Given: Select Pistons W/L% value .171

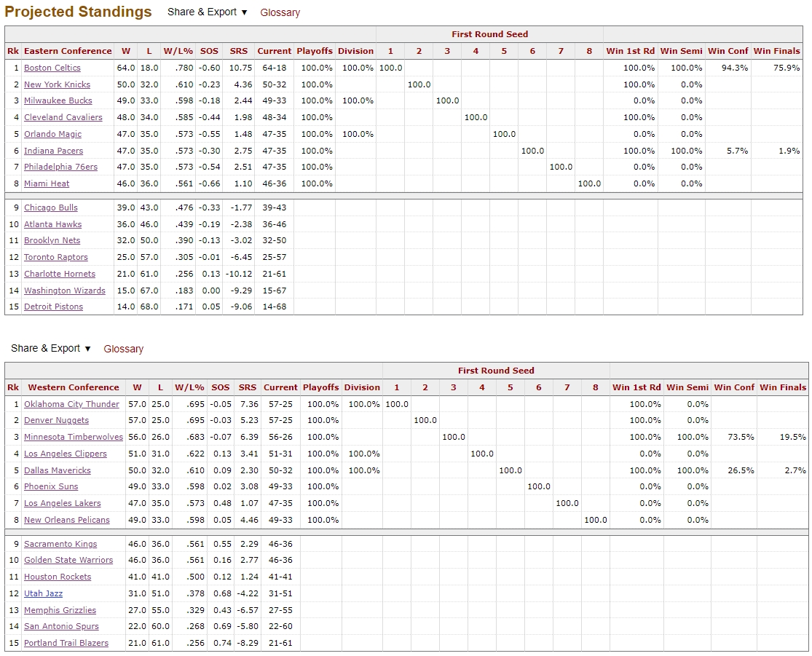Looking at the screenshot, I should click(184, 307).
